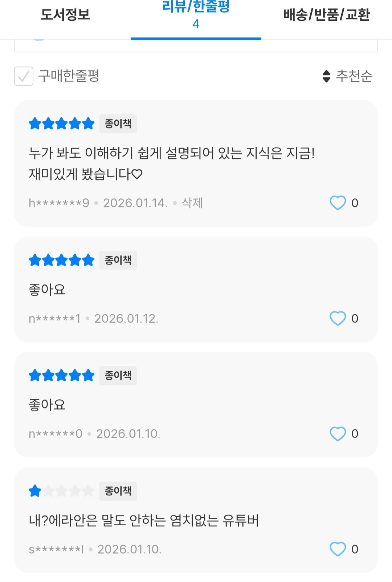This screenshot has width=392, height=582.
Task: Click 종이책 tag on n******0 review
Action: 118,376
